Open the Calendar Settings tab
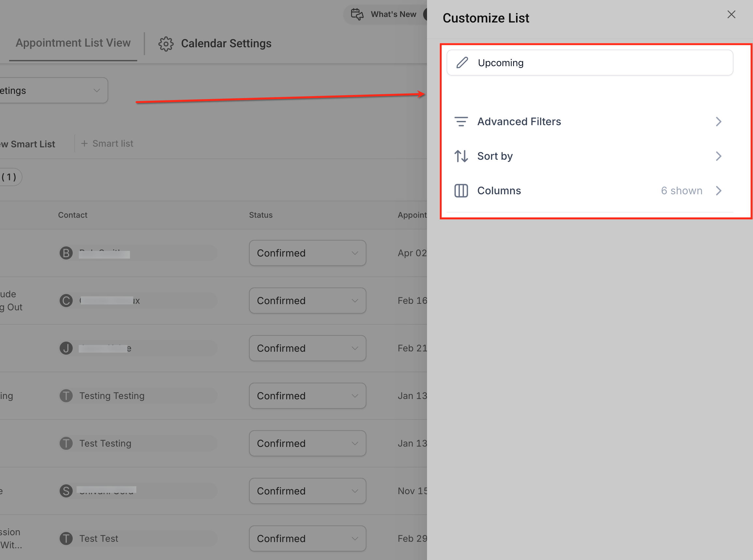753x560 pixels. click(x=226, y=44)
